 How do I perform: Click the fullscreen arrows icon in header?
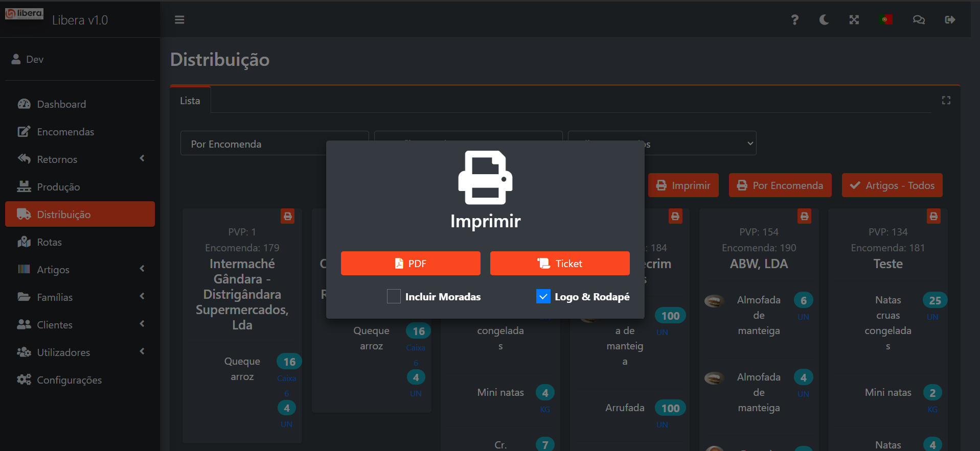pyautogui.click(x=854, y=20)
